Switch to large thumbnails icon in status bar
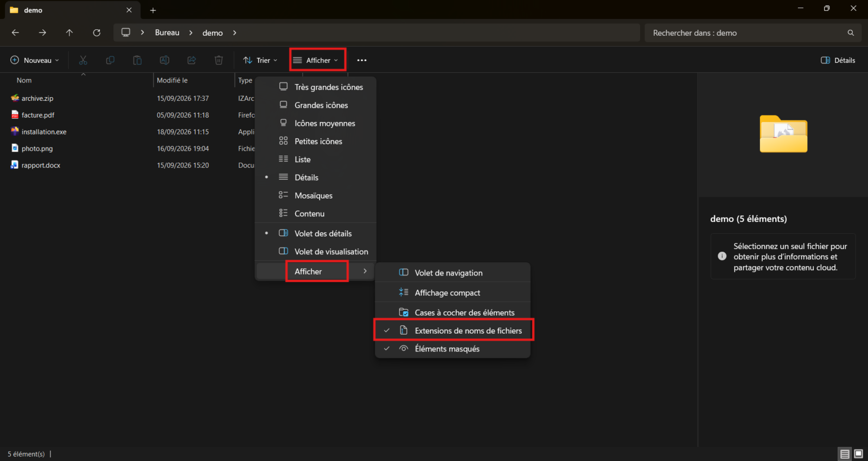868x461 pixels. tap(858, 454)
